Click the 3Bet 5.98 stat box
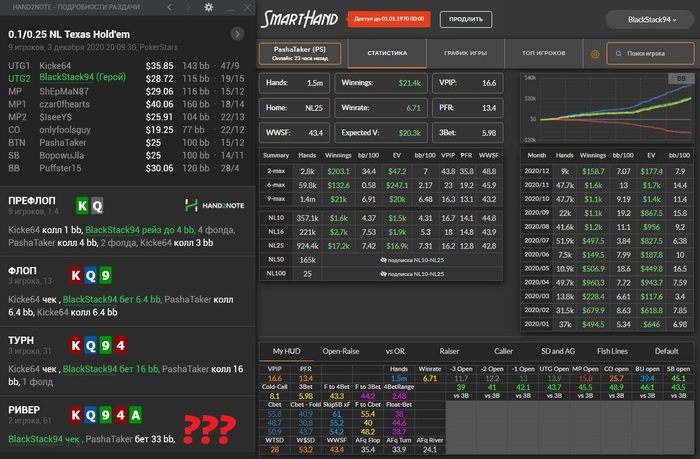The width and height of the screenshot is (700, 459). [x=467, y=133]
